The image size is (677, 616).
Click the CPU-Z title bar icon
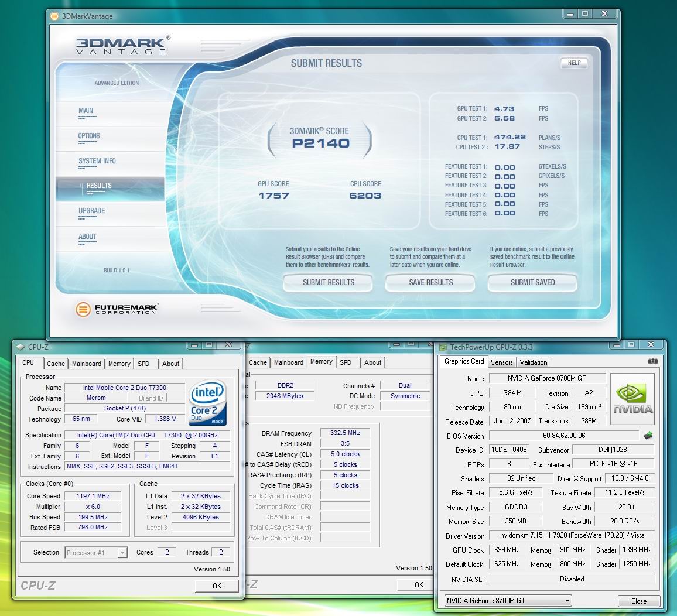tap(20, 347)
